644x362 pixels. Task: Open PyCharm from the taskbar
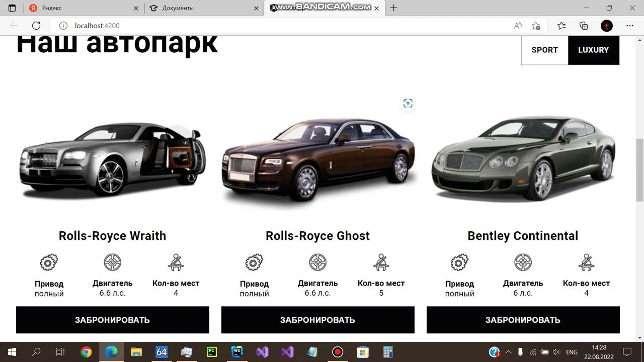(x=212, y=352)
